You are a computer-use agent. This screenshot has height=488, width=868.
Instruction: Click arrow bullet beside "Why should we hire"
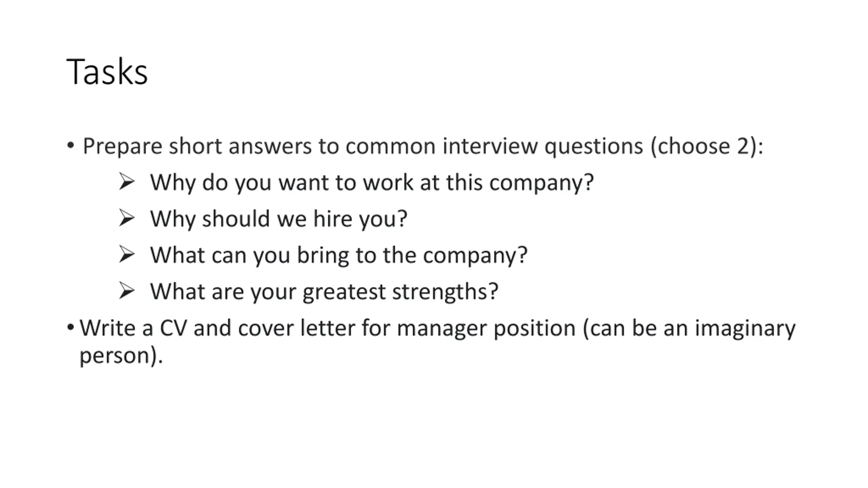(x=127, y=218)
